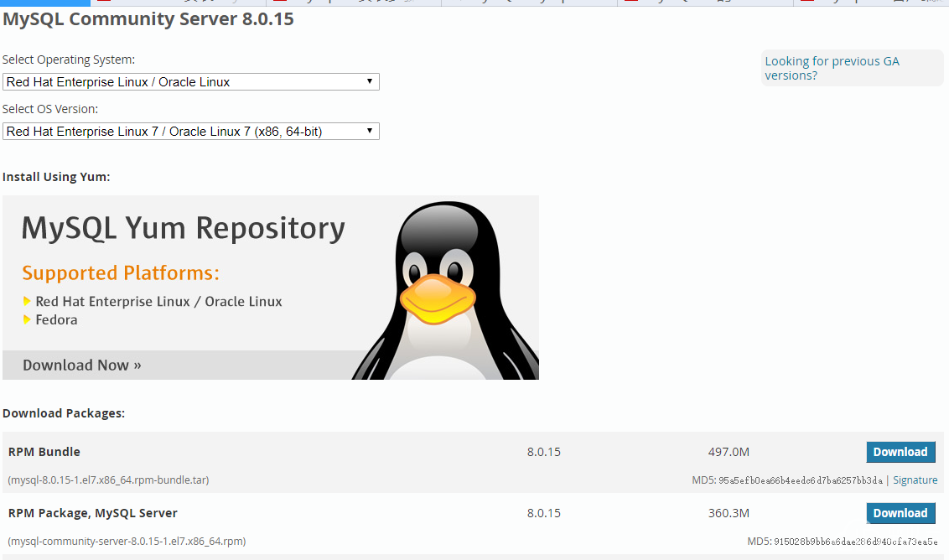Open the previous GA versions link
This screenshot has width=949, height=560.
(832, 68)
